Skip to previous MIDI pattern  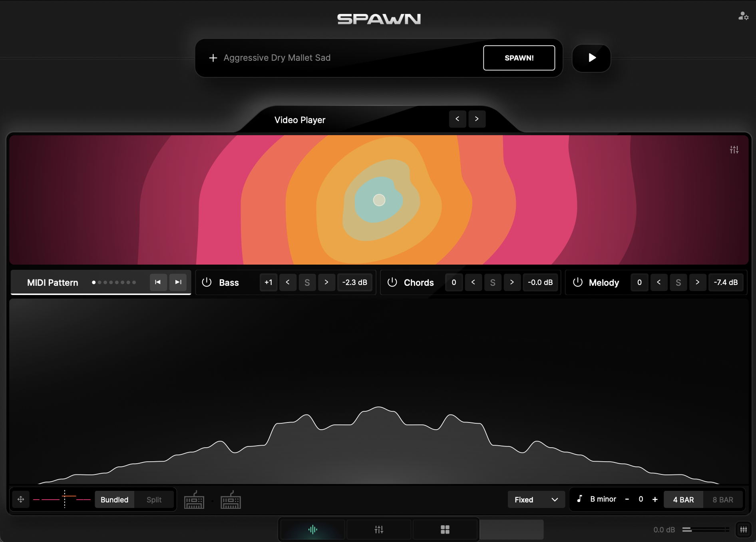click(x=158, y=282)
